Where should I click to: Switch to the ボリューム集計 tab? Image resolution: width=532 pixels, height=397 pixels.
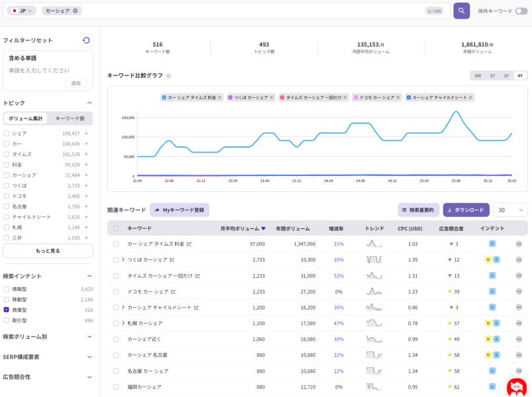[x=26, y=118]
